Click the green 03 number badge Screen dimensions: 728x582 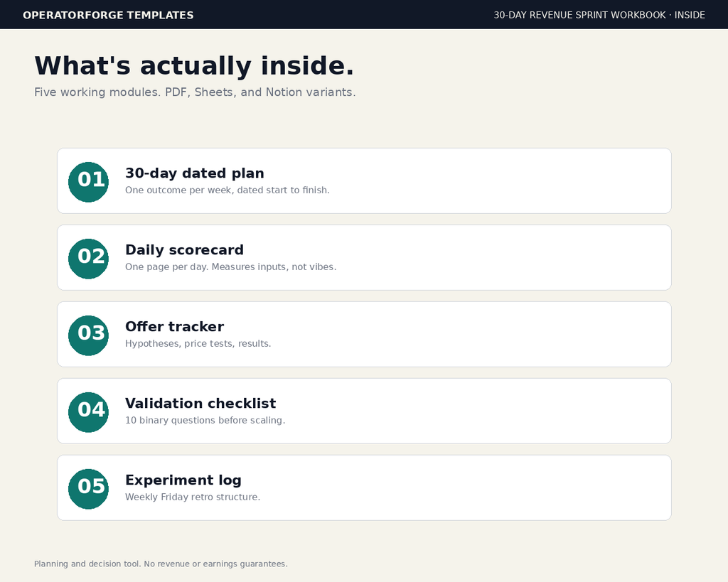pyautogui.click(x=88, y=335)
